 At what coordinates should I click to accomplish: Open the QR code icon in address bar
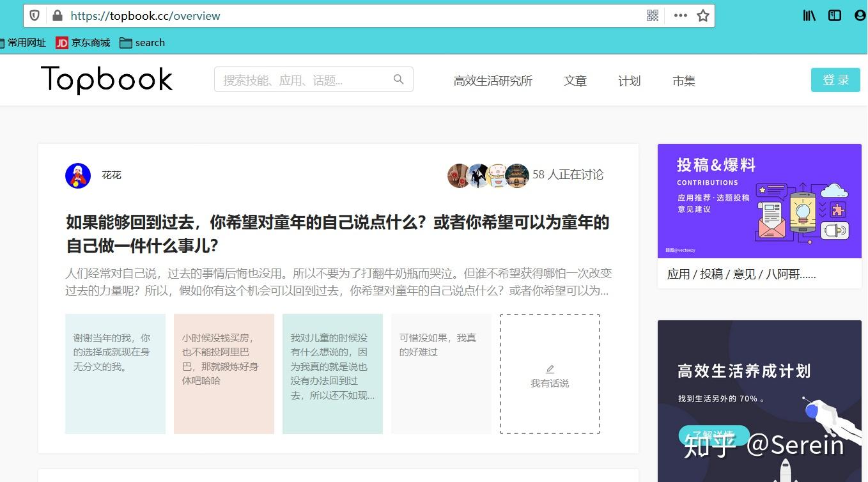(652, 15)
